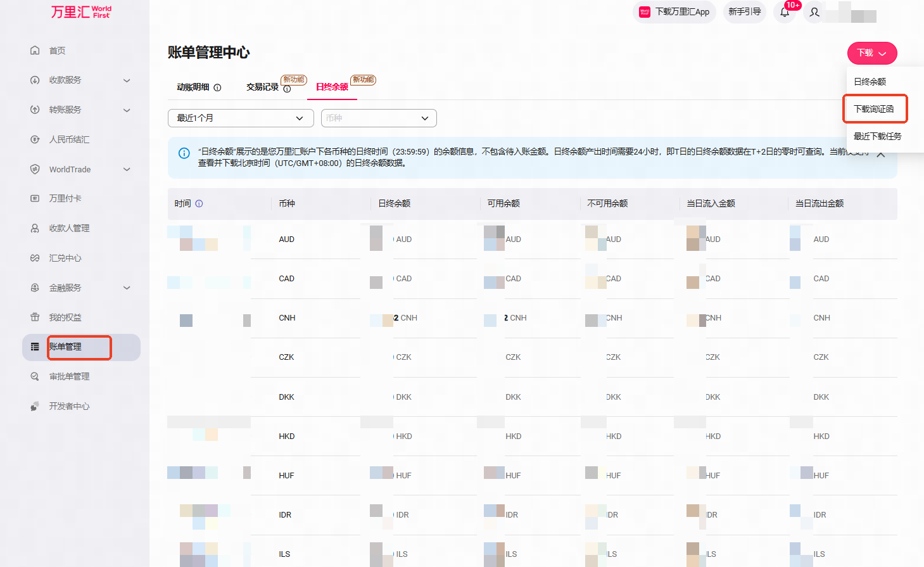Click the info icon beside 时间 column
This screenshot has height=567, width=924.
click(x=199, y=203)
